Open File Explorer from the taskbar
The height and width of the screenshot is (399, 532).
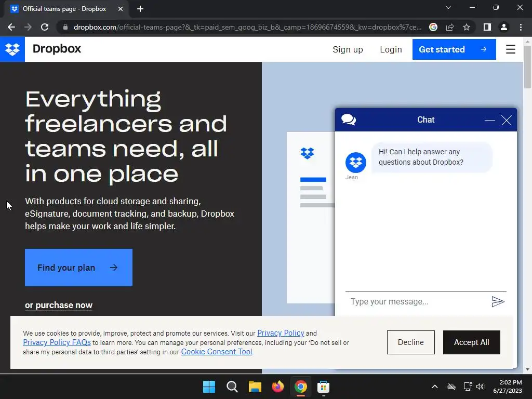coord(255,387)
